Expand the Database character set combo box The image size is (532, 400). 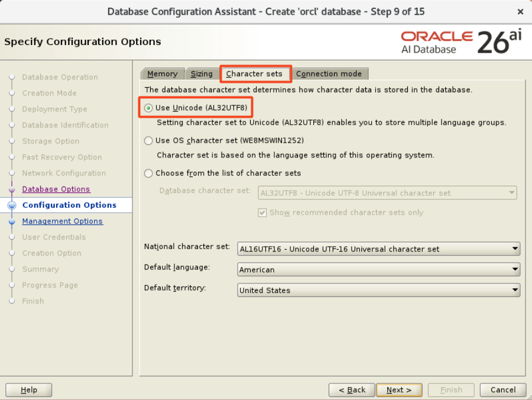(x=387, y=193)
